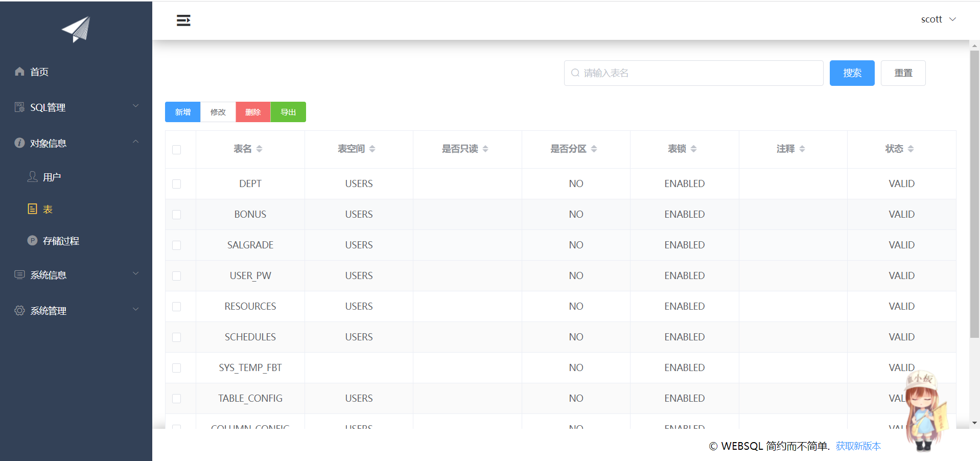Click the green 导出 button
Viewport: 980px width, 461px height.
point(288,112)
